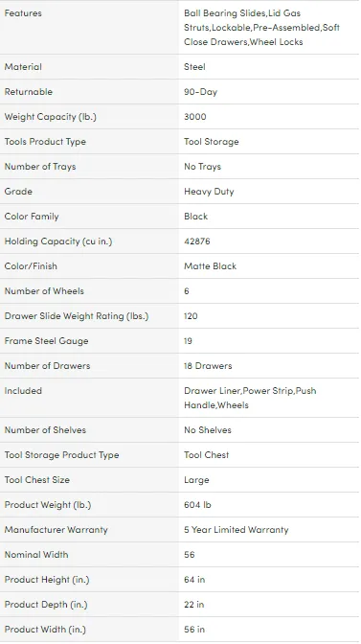361x644 pixels.
Task: Click the Features specification label
Action: click(23, 13)
